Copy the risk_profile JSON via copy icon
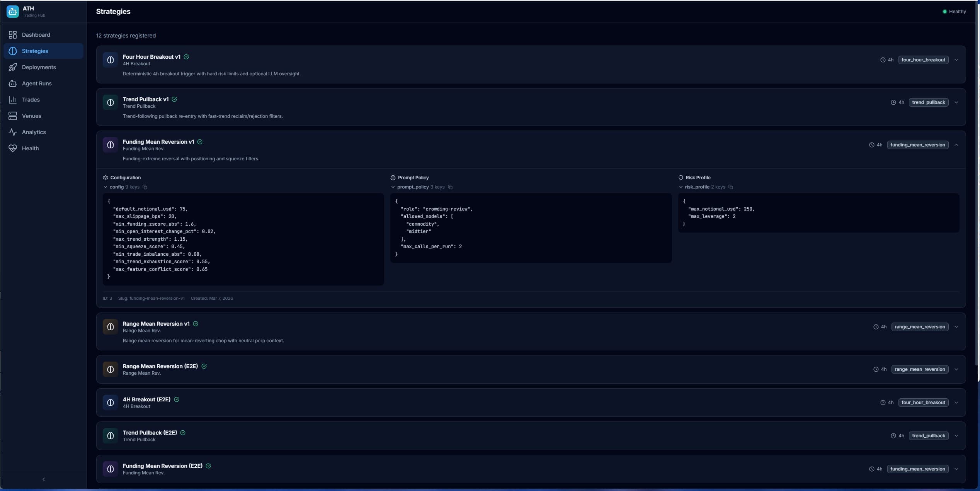980x491 pixels. pyautogui.click(x=731, y=187)
